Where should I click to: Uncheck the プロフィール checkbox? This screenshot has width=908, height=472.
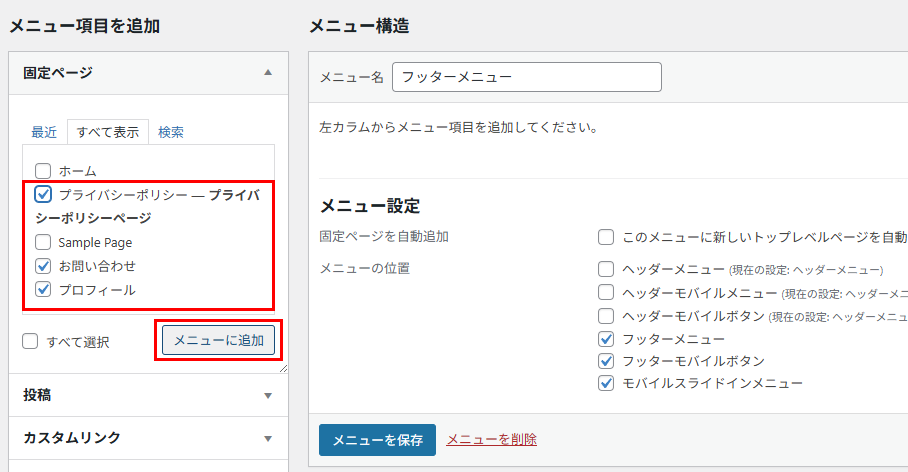click(43, 290)
